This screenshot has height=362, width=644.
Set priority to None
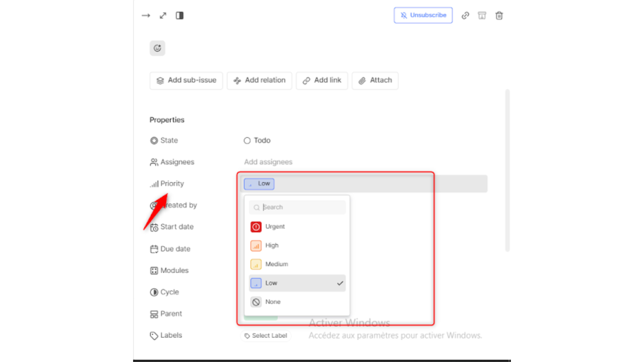coord(273,302)
